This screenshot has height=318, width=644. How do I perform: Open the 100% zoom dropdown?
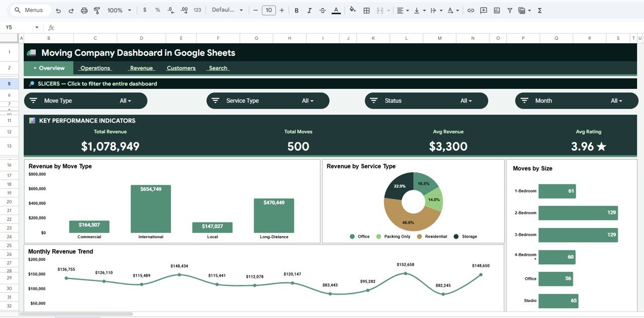point(119,10)
